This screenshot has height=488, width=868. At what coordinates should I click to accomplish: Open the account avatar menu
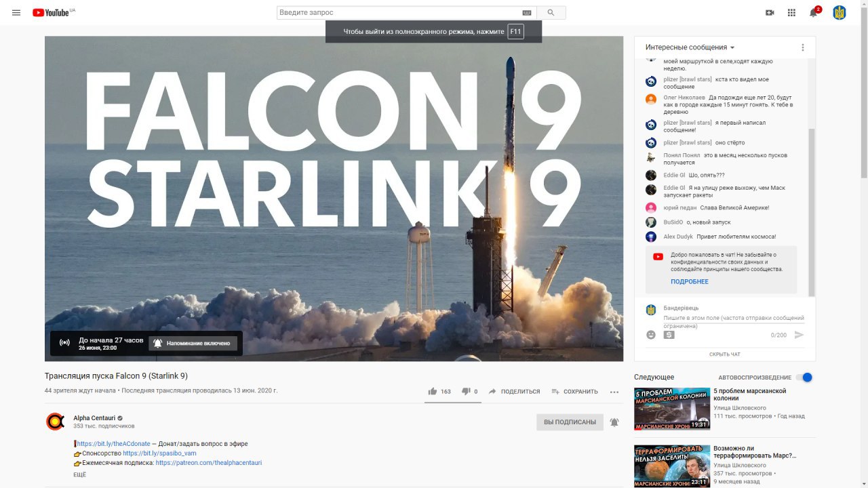840,12
